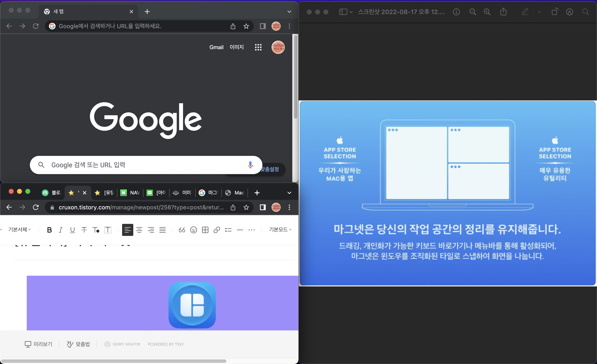
Task: Open the Google apps grid
Action: pos(258,47)
